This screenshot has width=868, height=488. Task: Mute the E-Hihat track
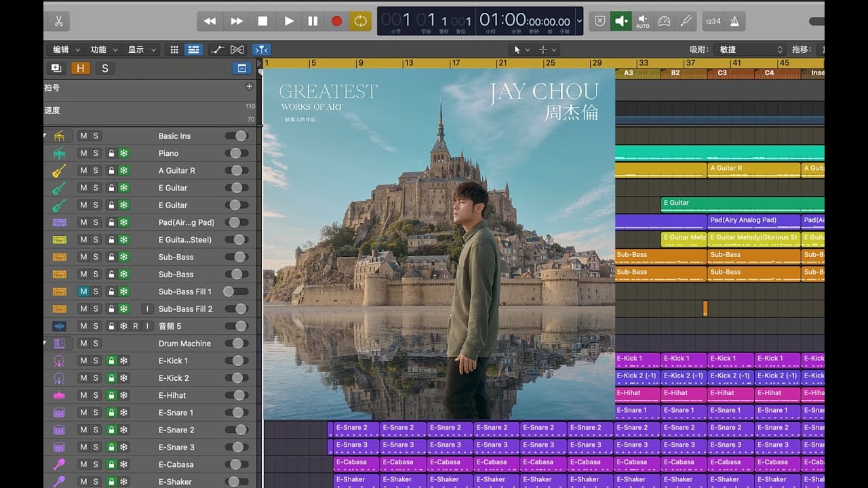point(83,395)
